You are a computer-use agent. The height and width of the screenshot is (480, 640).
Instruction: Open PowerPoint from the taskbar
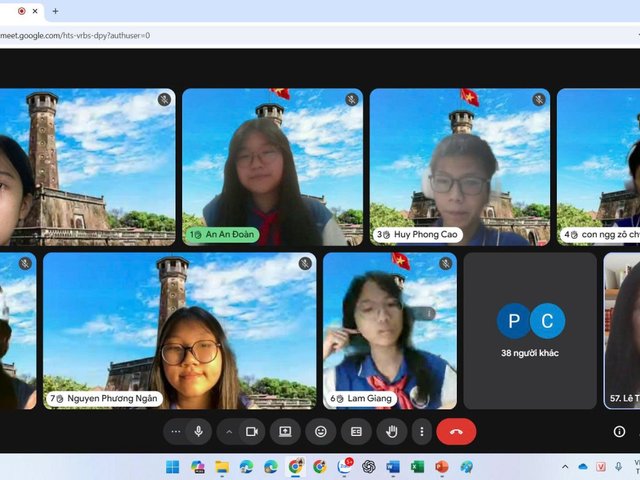[x=441, y=467]
